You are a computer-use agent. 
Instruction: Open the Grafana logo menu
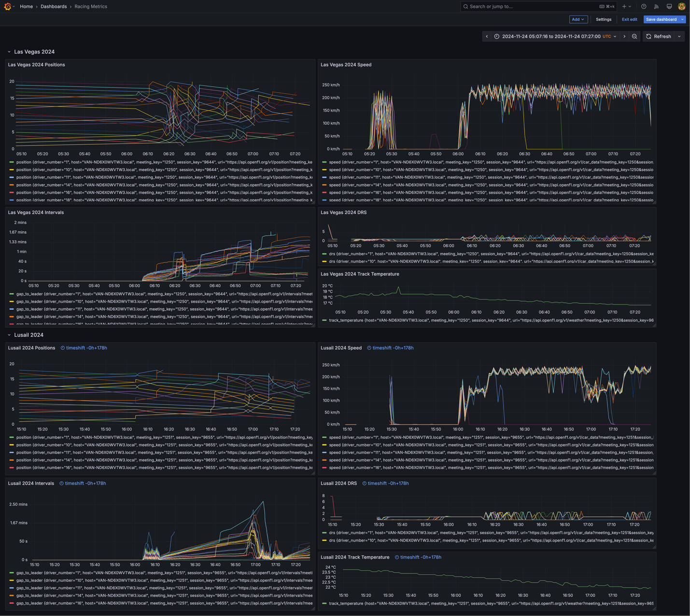pos(8,6)
